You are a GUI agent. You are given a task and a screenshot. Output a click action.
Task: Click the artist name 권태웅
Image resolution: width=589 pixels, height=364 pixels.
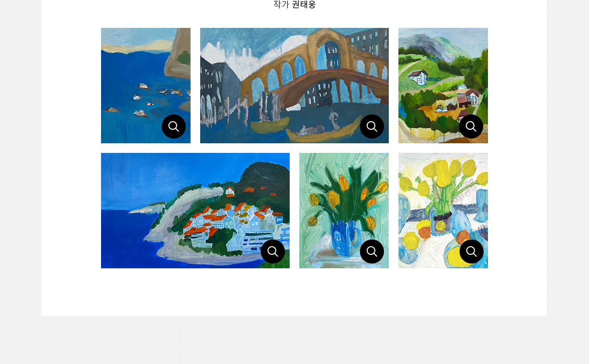click(304, 4)
